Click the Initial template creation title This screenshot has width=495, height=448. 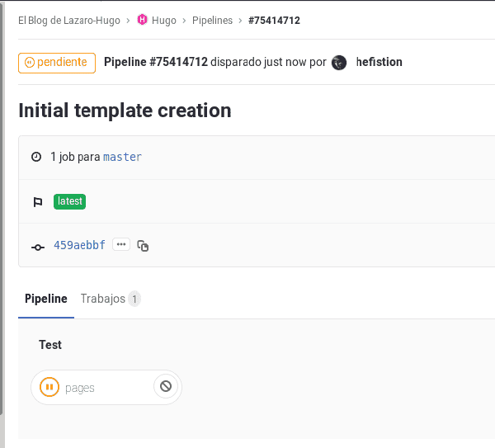(x=125, y=111)
